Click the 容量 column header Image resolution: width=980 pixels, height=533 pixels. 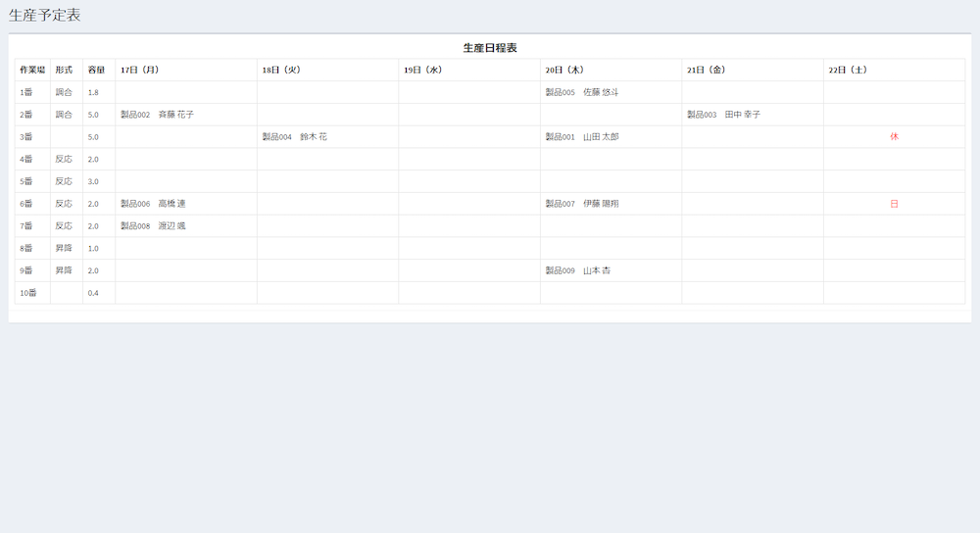click(x=97, y=70)
